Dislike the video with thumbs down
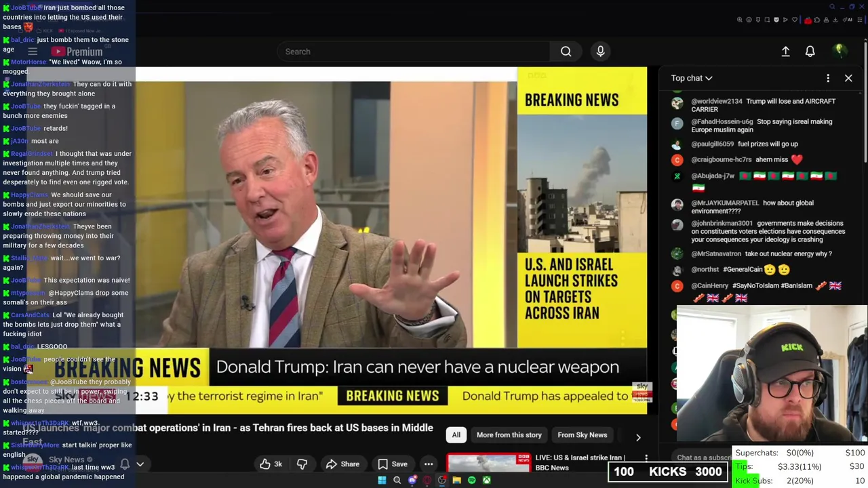The image size is (868, 488). point(302,464)
